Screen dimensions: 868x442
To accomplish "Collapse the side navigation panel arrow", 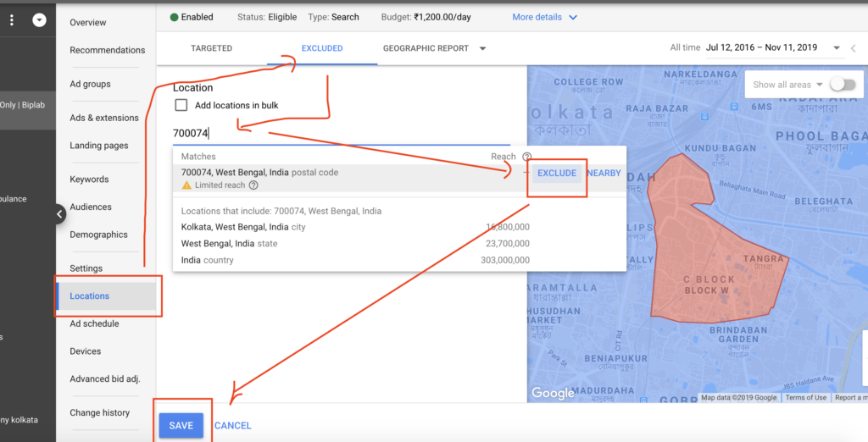I will (60, 214).
